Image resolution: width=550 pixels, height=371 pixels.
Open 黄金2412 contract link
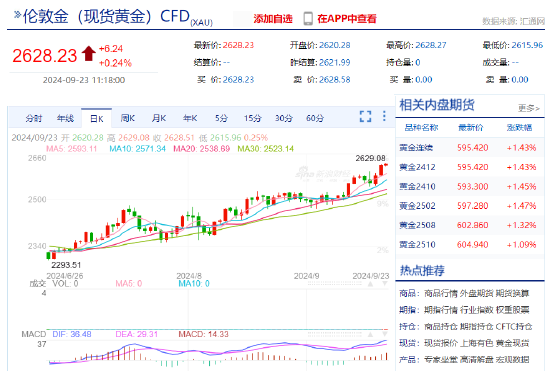(x=417, y=167)
